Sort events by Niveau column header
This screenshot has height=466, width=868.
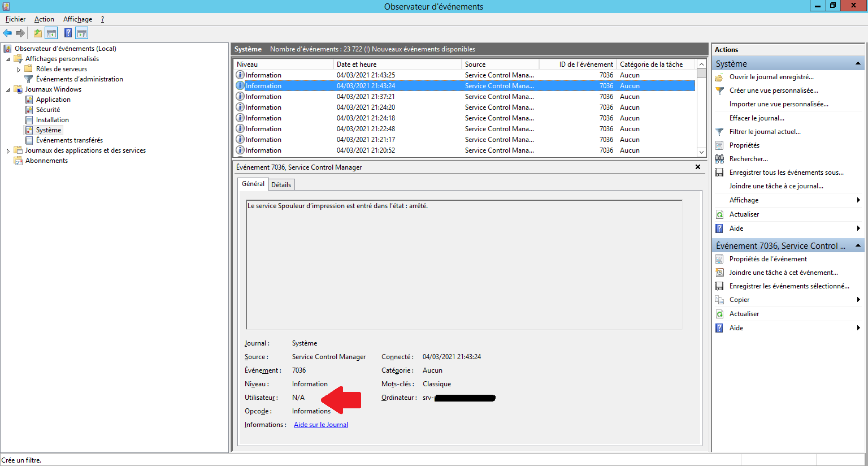coord(283,64)
